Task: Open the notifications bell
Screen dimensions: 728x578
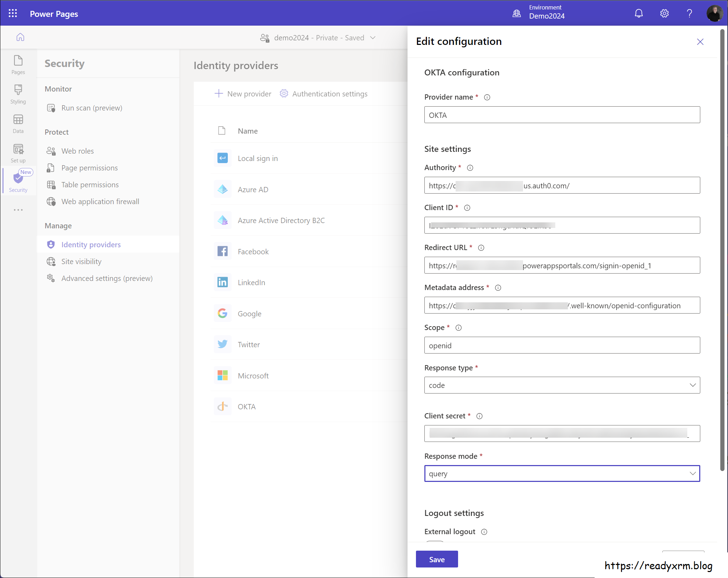Action: tap(638, 13)
